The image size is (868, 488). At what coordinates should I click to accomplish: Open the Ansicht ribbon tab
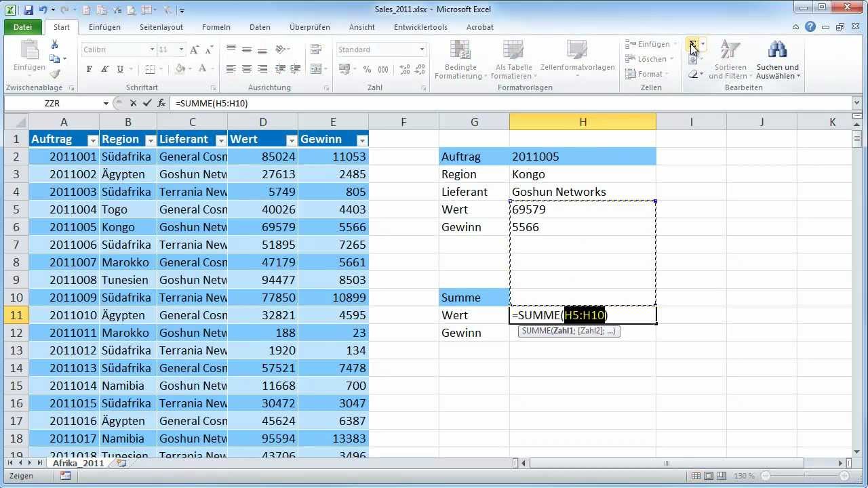click(x=362, y=27)
